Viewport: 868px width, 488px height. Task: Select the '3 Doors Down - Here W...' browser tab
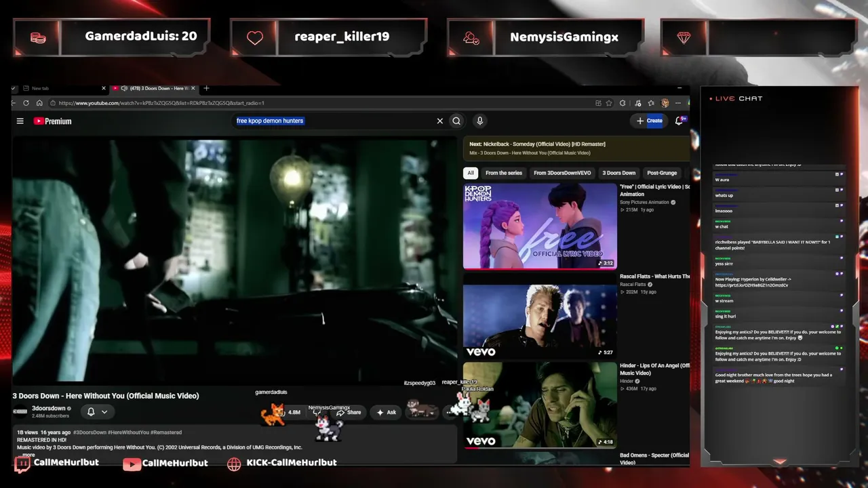click(155, 88)
